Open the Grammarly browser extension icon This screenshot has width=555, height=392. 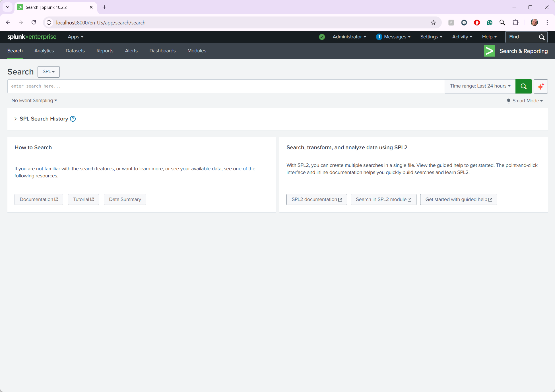click(490, 22)
